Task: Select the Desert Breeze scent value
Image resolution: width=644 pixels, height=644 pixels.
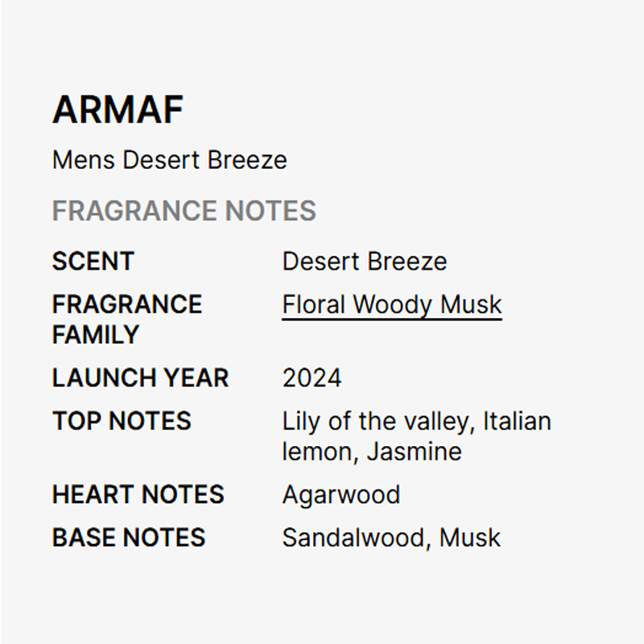Action: tap(364, 262)
